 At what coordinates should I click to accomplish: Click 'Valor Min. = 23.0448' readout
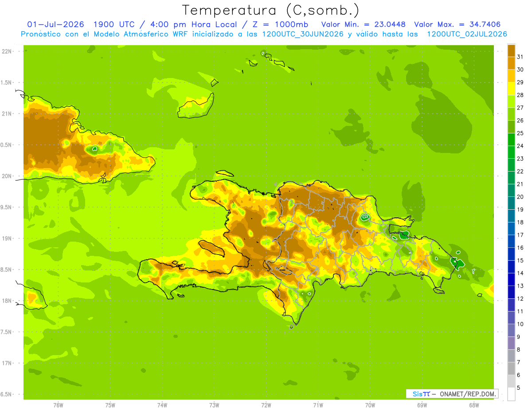pyautogui.click(x=364, y=24)
